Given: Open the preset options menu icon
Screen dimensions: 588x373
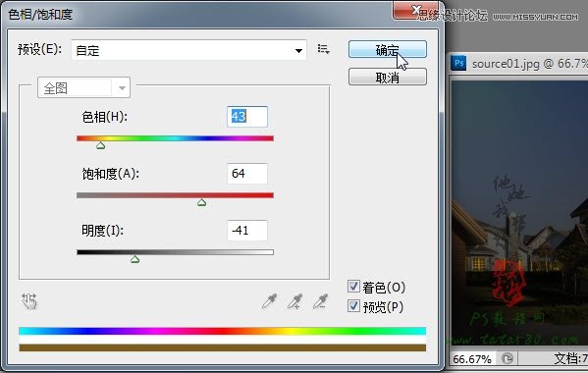Looking at the screenshot, I should (323, 49).
